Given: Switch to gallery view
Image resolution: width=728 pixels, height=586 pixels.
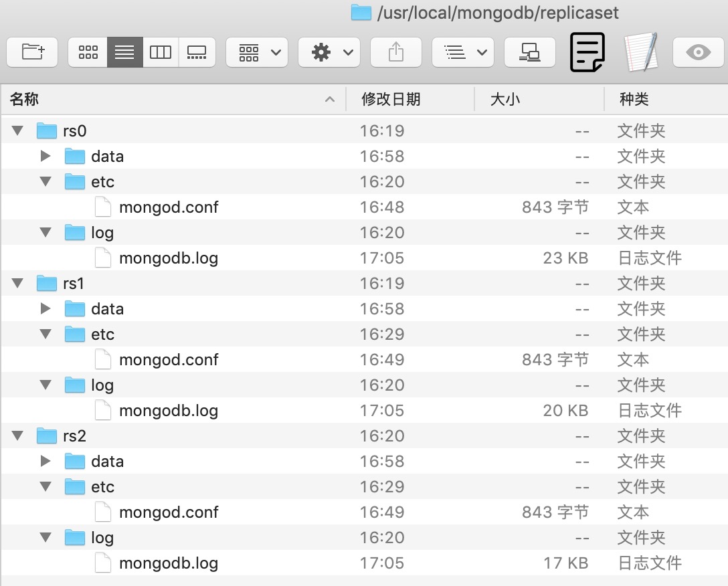Looking at the screenshot, I should tap(197, 52).
